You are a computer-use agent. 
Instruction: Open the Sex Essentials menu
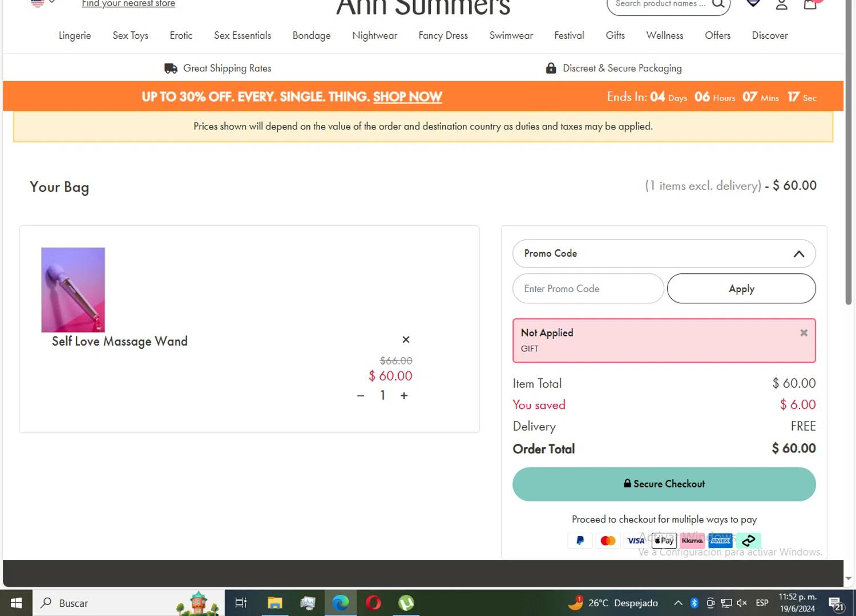point(243,35)
